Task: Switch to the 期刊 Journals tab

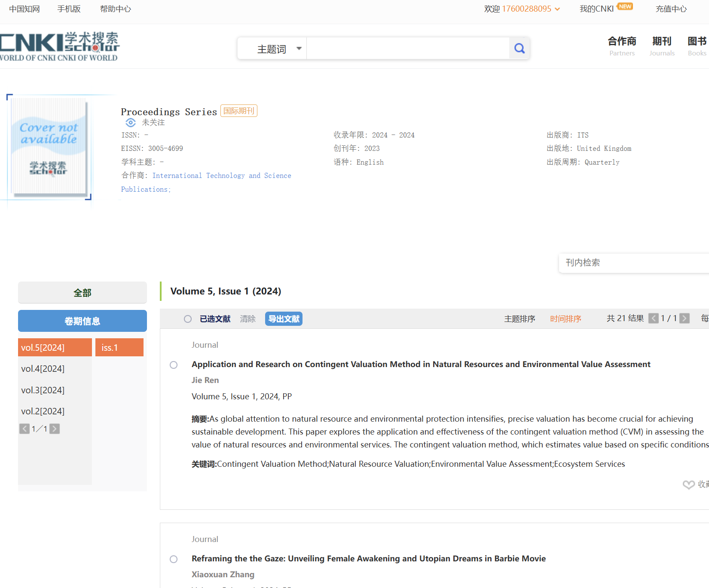Action: [661, 46]
